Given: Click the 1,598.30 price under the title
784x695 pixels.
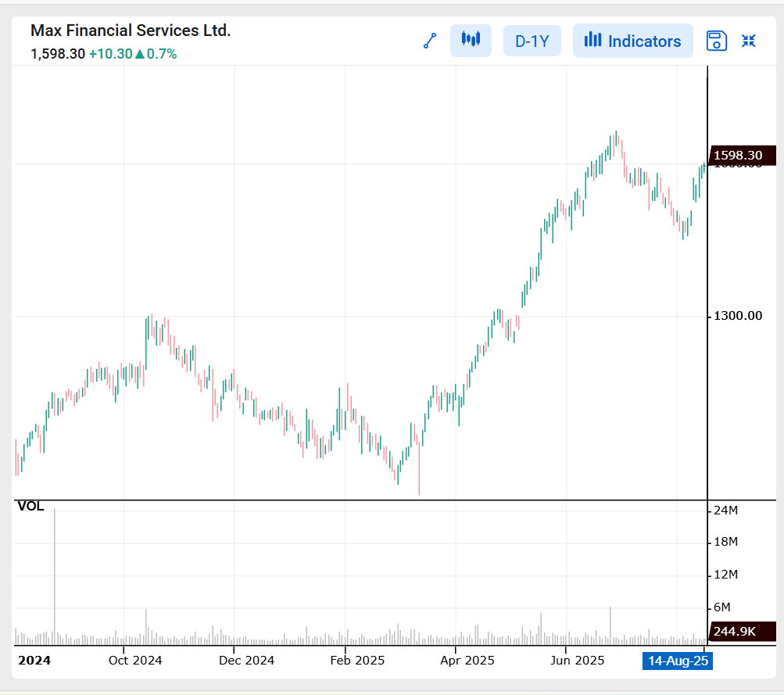Looking at the screenshot, I should click(58, 54).
